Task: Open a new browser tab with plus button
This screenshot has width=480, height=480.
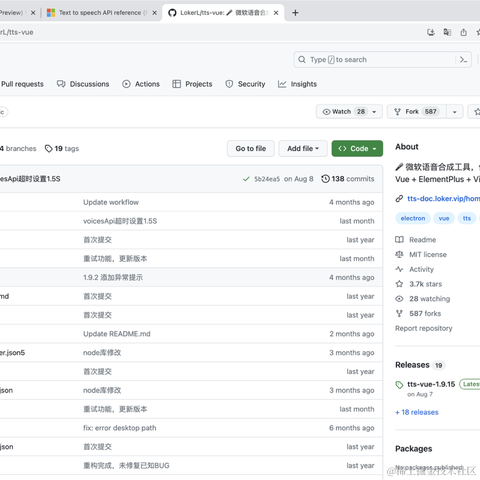Action: (x=295, y=13)
